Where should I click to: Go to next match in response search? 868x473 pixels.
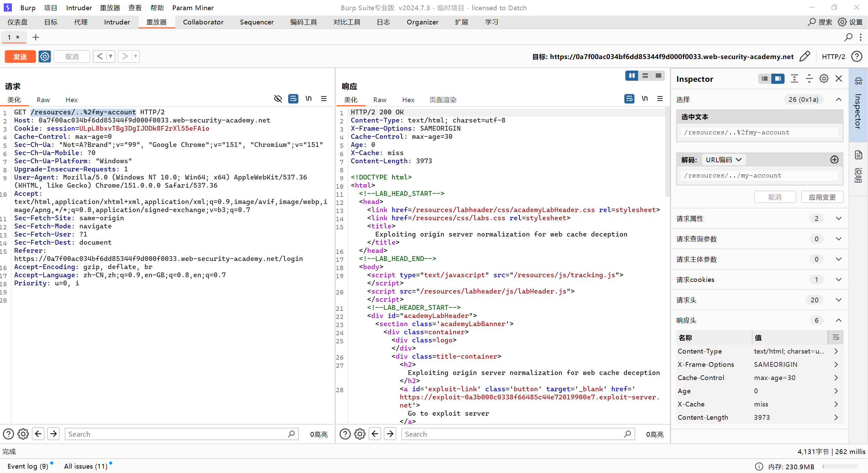tap(390, 434)
